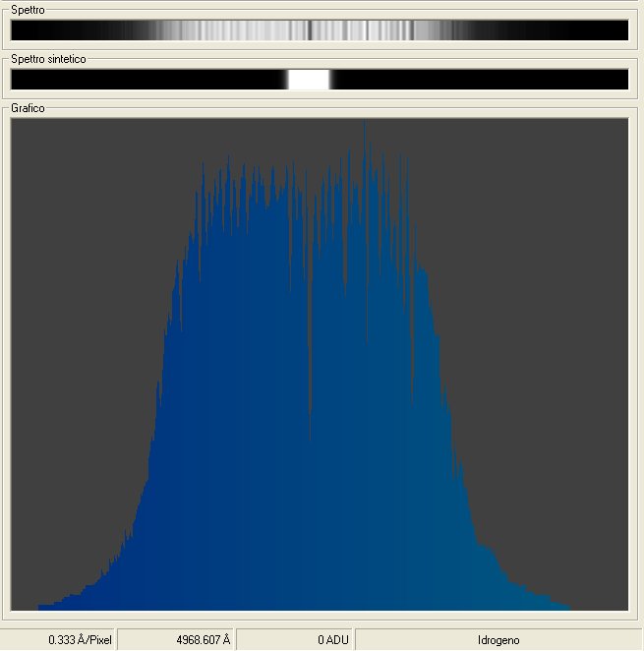Click the white band in Spettro sintetico
Viewport: 644px width, 651px height.
[x=309, y=80]
